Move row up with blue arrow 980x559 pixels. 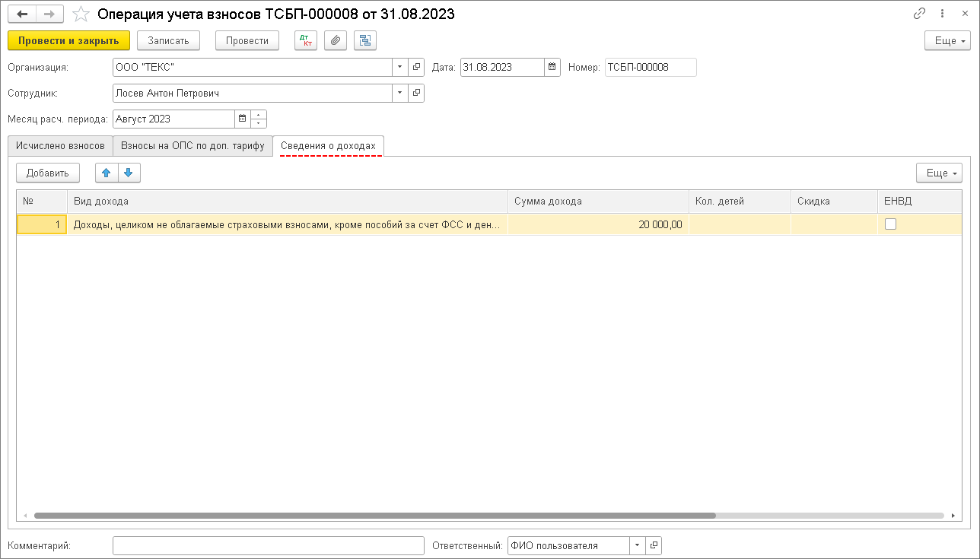(x=107, y=173)
